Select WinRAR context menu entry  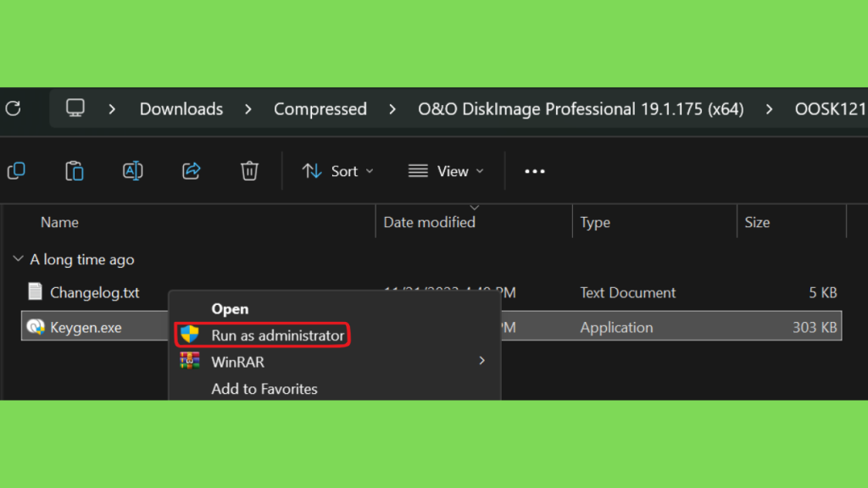point(237,362)
